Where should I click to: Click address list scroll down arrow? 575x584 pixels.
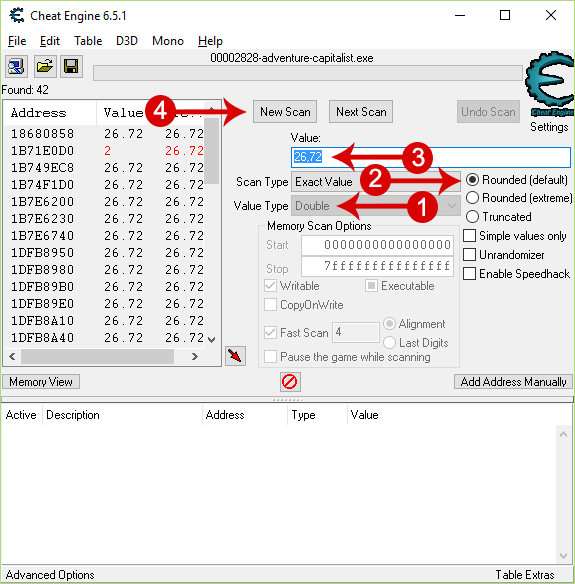tap(563, 556)
